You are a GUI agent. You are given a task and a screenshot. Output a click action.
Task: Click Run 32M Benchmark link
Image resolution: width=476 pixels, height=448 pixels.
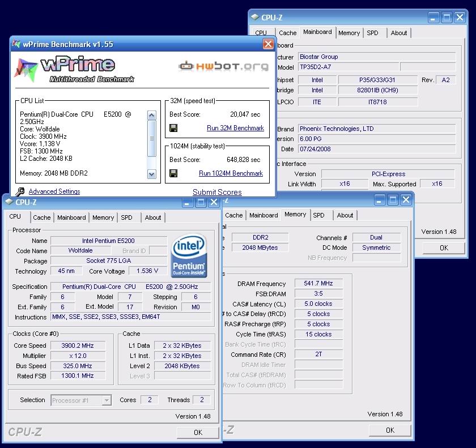[x=235, y=128]
